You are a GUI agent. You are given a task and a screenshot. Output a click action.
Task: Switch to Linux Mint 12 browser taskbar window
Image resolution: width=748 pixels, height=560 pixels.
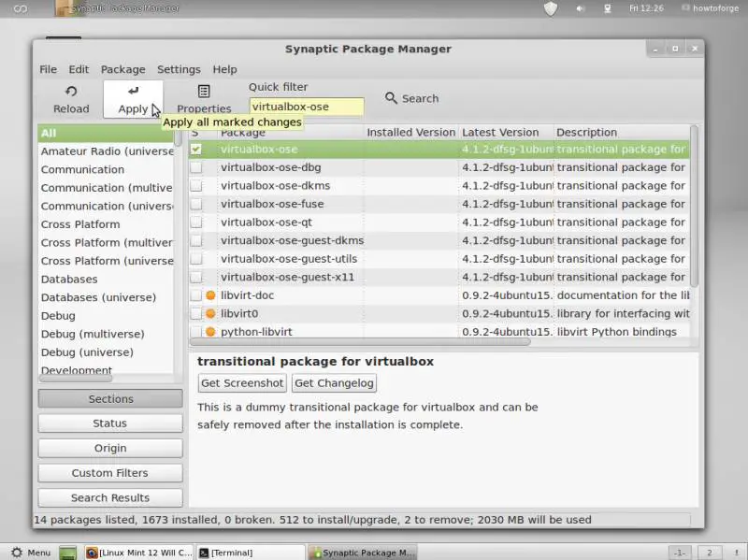coord(139,553)
